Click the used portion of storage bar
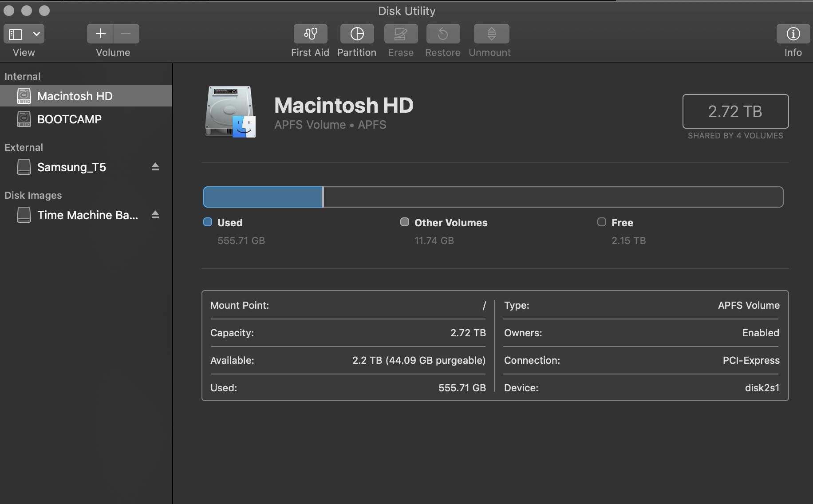Screen dimensions: 813x504 [x=263, y=197]
